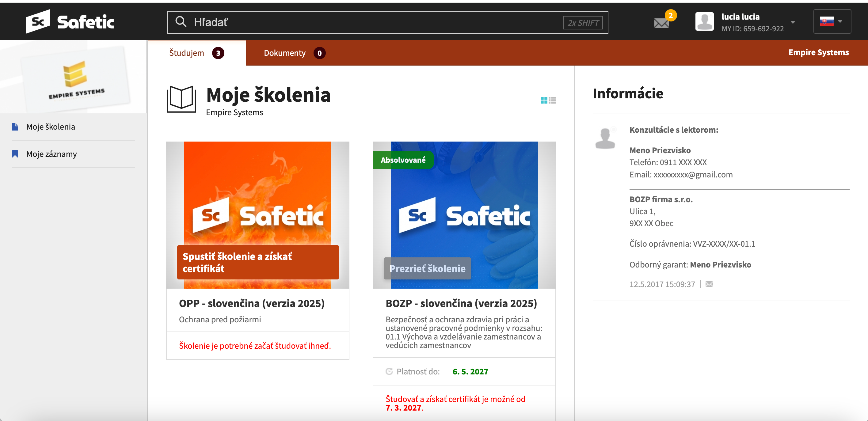
Task: Click the 'Email: xxxxxxxxx@gmail.com' line
Action: 681,174
